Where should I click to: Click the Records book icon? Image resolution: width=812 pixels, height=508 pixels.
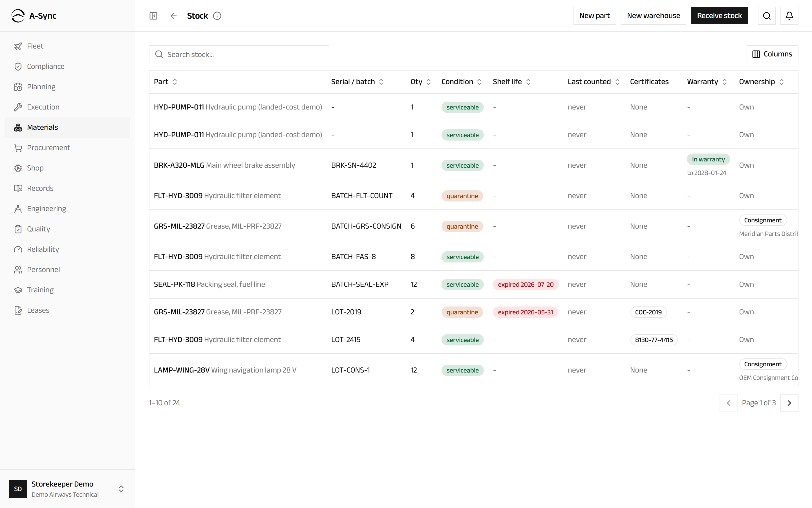(x=18, y=189)
